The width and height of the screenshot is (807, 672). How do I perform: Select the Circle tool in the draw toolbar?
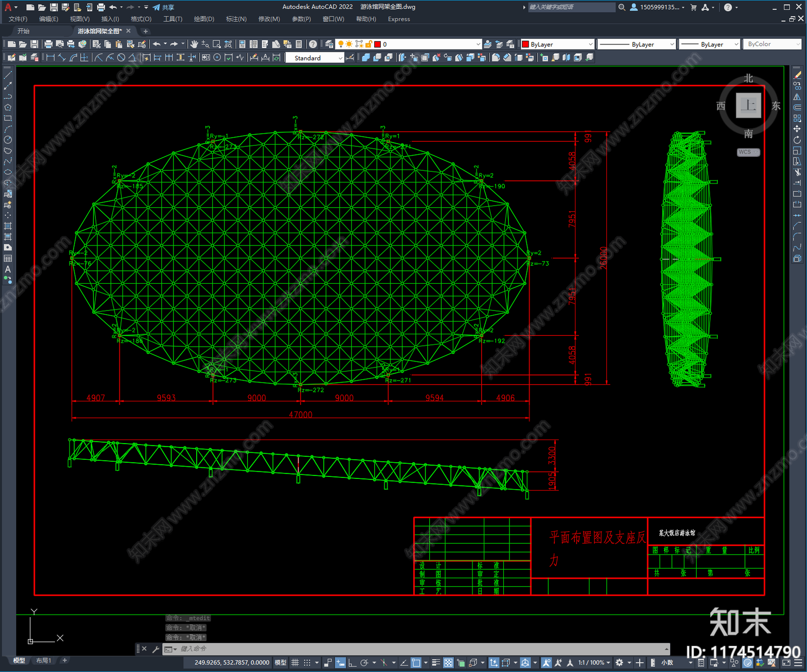pyautogui.click(x=8, y=140)
